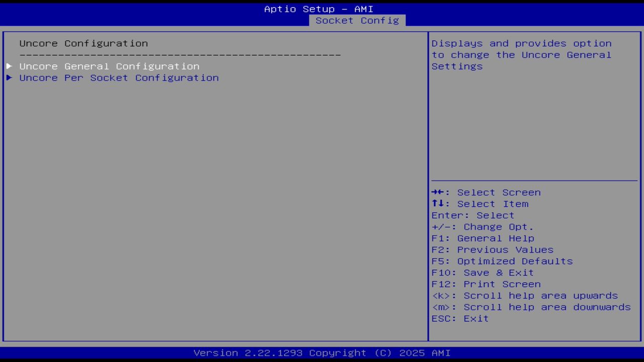Click the Version 2.22.1293 copyright footer

322,352
